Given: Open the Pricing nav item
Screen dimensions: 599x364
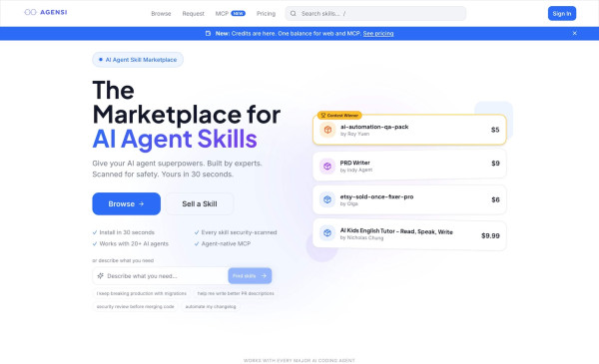Looking at the screenshot, I should pyautogui.click(x=266, y=13).
